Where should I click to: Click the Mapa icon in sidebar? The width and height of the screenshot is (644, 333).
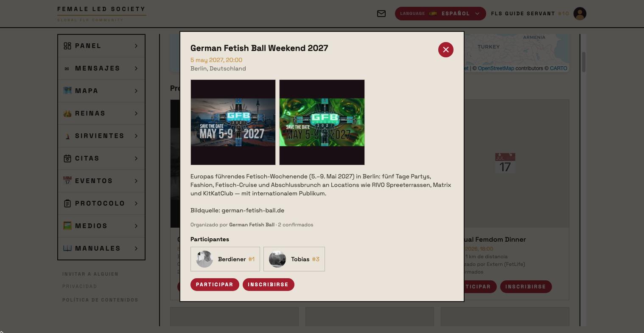67,91
